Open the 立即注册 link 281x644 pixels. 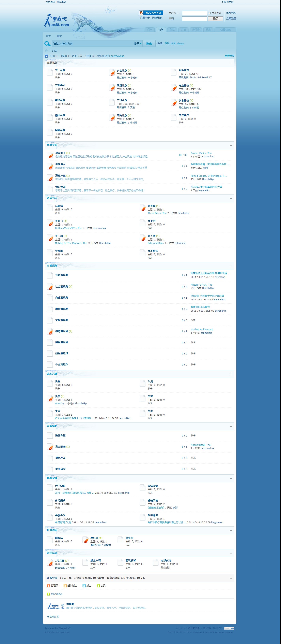[x=231, y=19]
